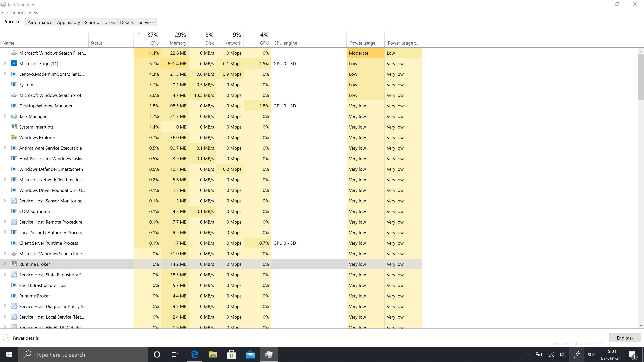Open Task View on the taskbar
Viewport: 644px width, 362px height.
pos(175,354)
